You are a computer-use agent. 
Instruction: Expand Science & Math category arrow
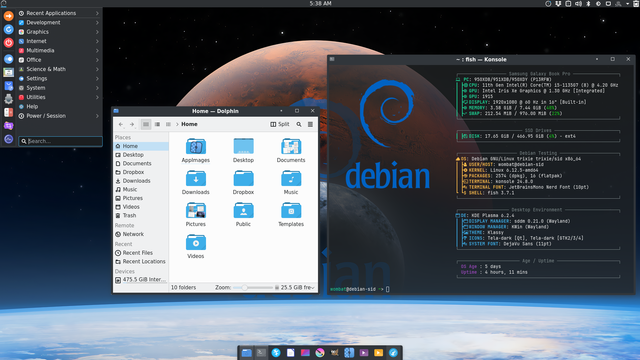tap(97, 69)
